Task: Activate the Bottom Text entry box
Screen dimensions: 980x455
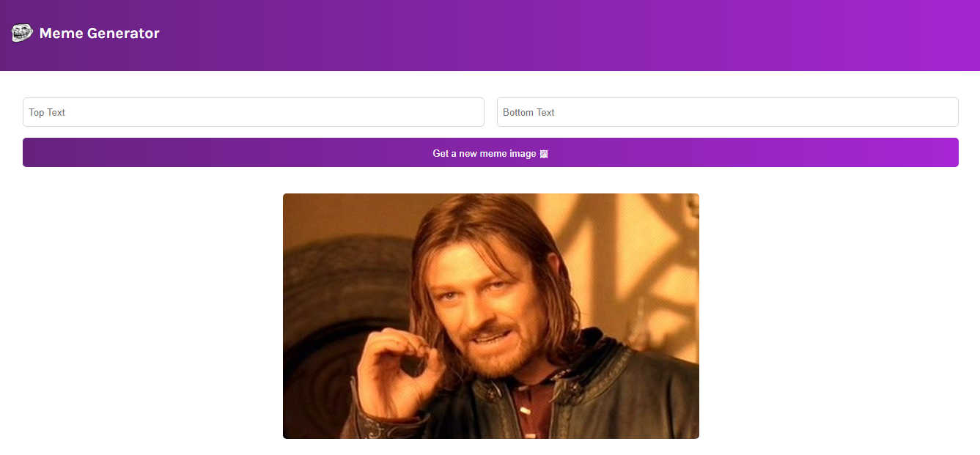Action: coord(727,112)
